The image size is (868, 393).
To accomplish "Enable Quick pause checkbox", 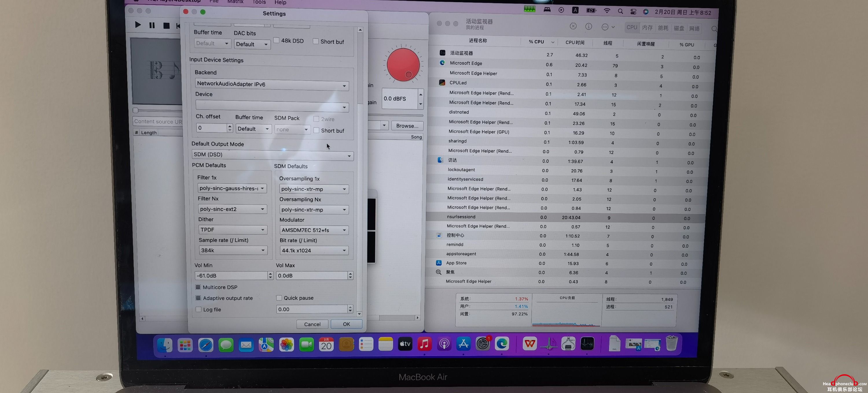I will tap(279, 298).
